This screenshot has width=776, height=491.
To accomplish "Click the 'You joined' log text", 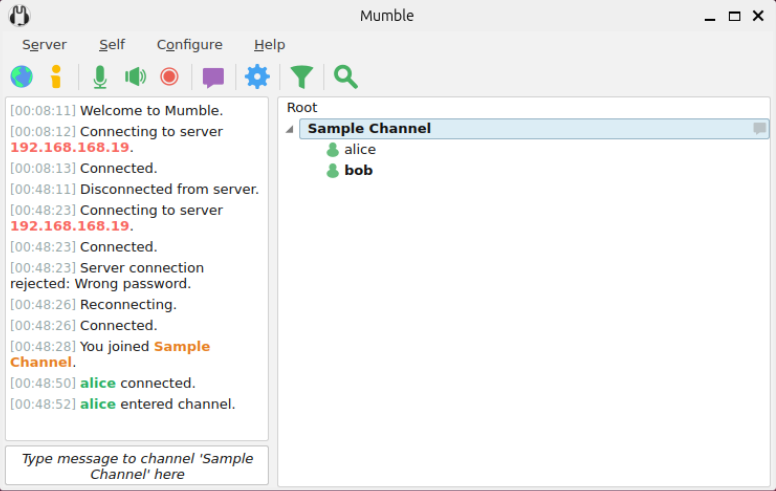I will tap(114, 346).
